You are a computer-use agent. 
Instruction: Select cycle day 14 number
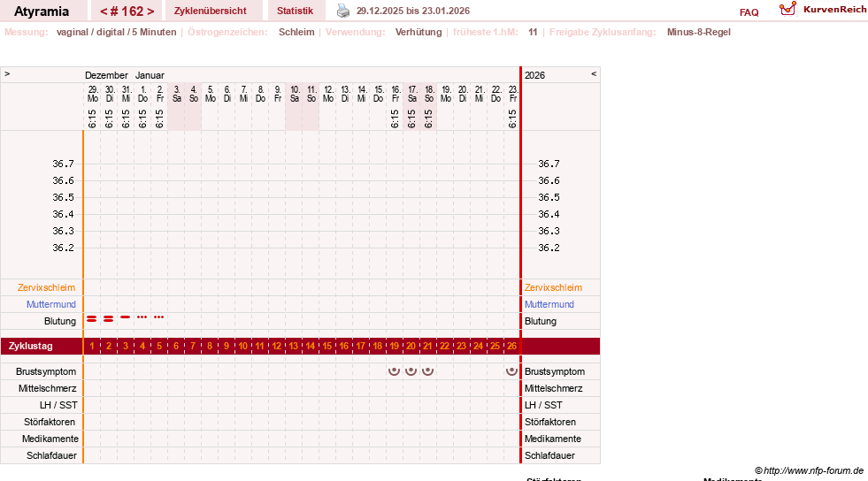[310, 346]
